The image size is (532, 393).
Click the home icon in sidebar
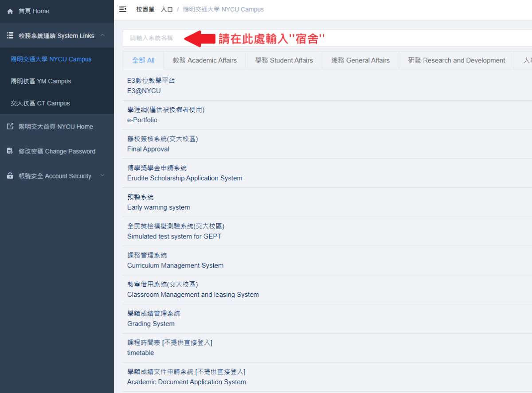(x=10, y=11)
